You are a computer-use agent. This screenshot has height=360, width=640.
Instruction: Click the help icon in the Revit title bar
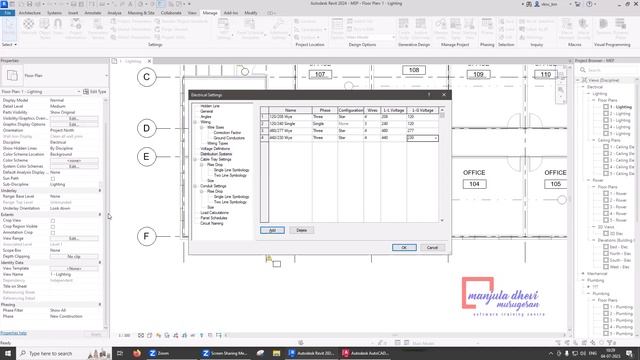(x=589, y=4)
